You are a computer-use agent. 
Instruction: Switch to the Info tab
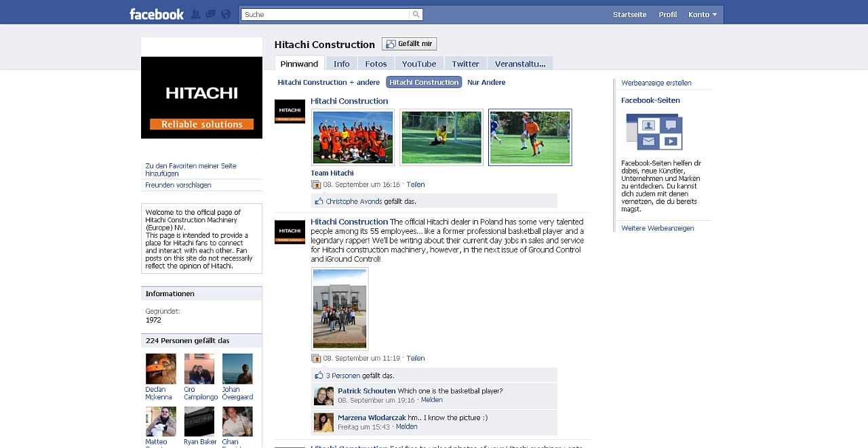pyautogui.click(x=342, y=64)
